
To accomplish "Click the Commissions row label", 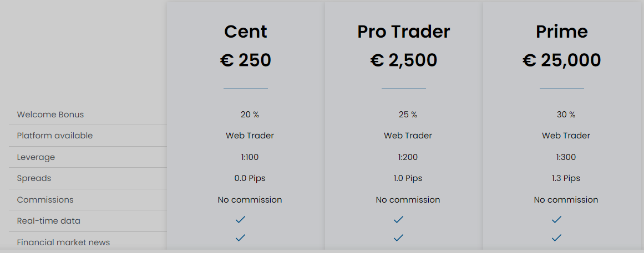I will click(x=45, y=200).
